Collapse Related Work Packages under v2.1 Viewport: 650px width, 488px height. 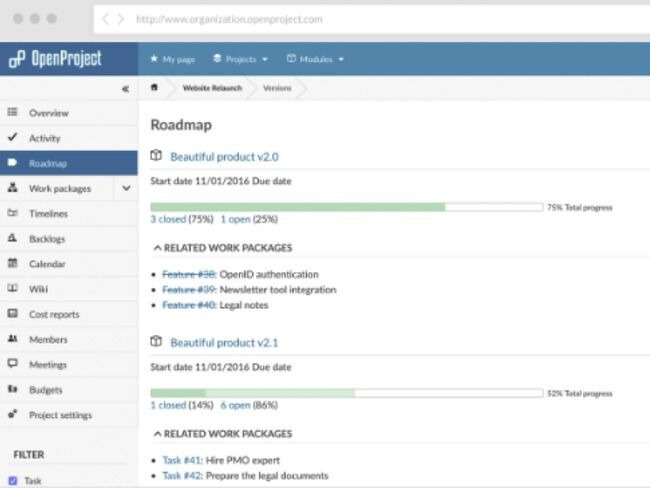coord(158,434)
